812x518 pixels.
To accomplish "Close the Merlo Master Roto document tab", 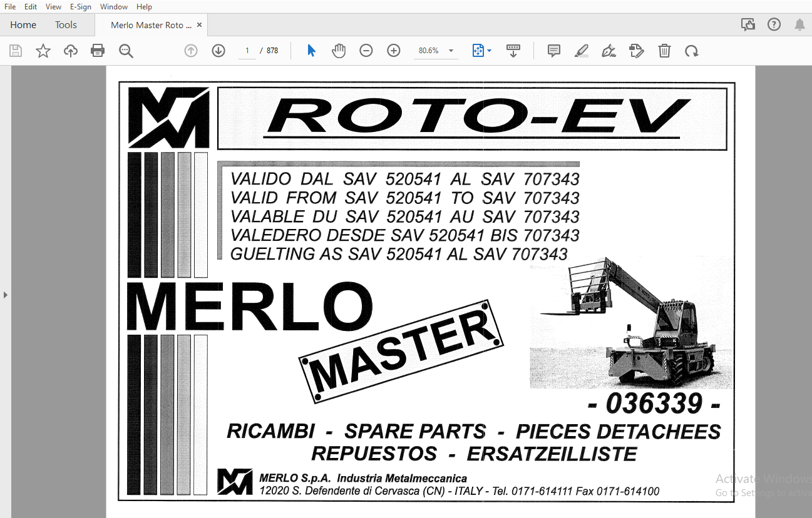I will 200,25.
